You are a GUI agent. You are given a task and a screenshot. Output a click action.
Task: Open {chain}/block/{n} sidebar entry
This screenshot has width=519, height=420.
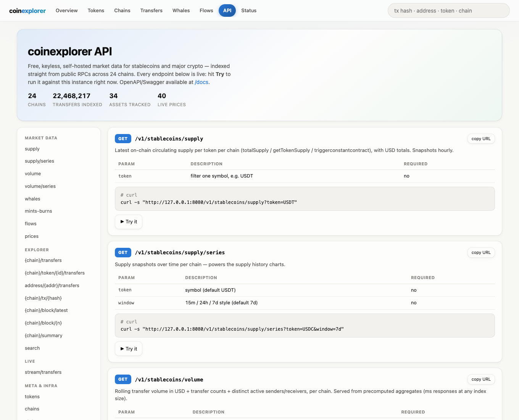click(x=43, y=323)
